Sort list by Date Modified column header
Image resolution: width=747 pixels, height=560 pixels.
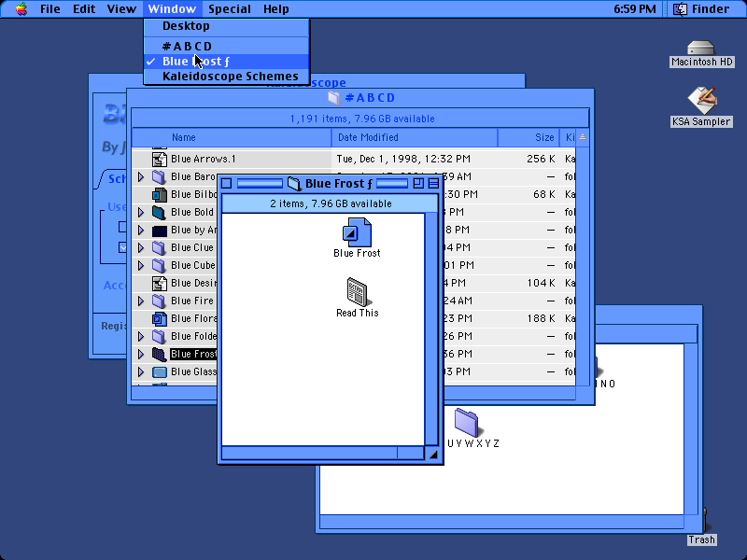[415, 137]
